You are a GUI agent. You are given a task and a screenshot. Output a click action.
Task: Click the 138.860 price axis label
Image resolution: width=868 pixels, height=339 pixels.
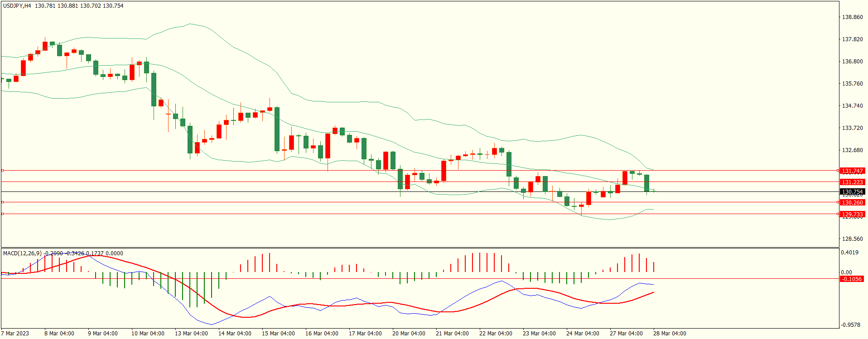pyautogui.click(x=852, y=17)
